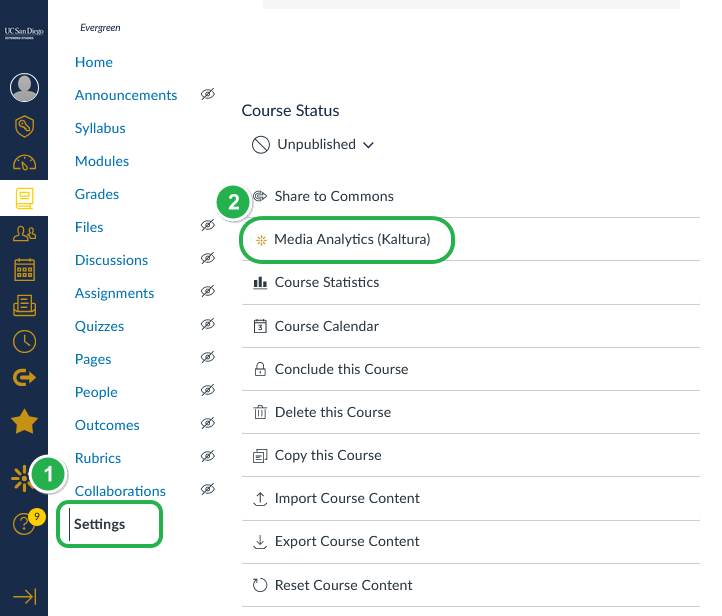
Task: Open the Inbox icon in global sidebar
Action: pyautogui.click(x=24, y=306)
